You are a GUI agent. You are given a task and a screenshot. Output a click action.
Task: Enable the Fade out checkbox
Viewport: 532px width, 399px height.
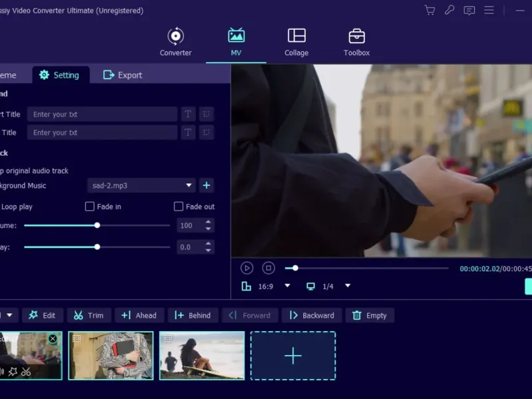178,207
